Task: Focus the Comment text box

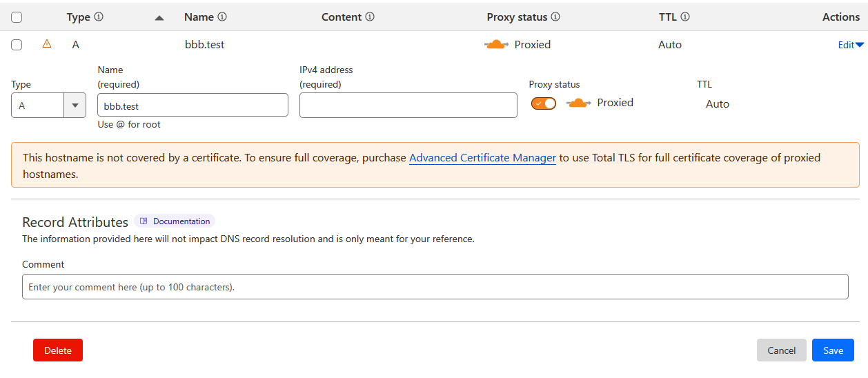Action: click(435, 287)
